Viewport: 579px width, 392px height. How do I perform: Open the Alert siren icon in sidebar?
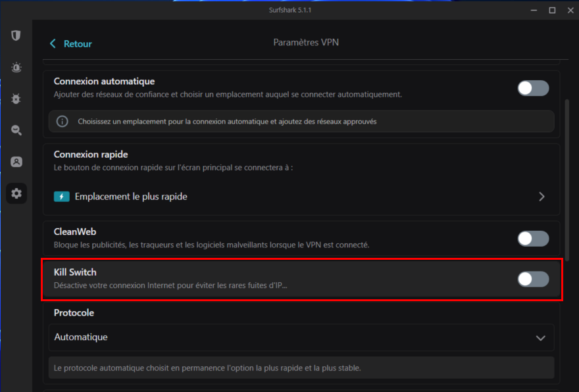tap(16, 67)
